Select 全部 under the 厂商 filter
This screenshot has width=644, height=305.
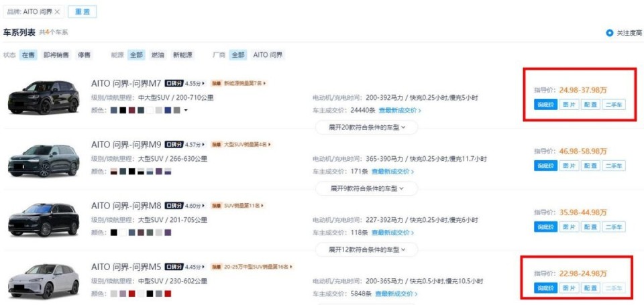pyautogui.click(x=238, y=54)
